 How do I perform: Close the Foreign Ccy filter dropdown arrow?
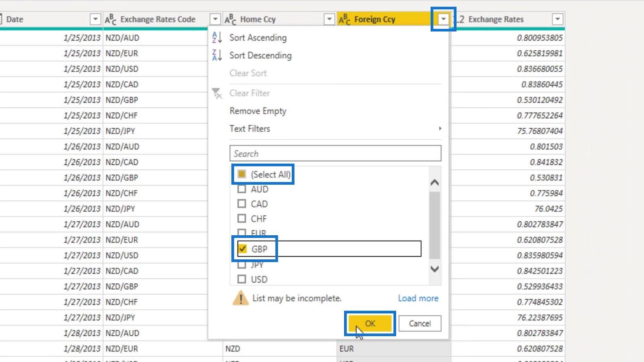[444, 19]
